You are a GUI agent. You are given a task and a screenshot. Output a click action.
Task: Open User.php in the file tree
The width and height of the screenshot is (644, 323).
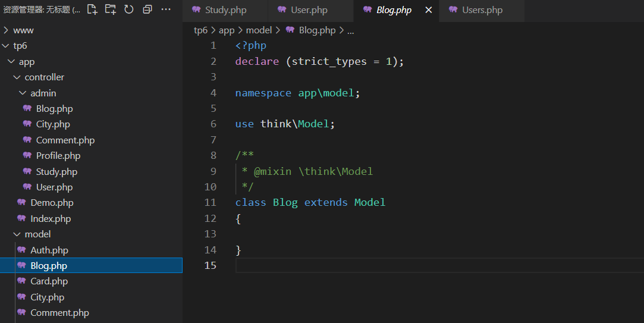pos(91,187)
